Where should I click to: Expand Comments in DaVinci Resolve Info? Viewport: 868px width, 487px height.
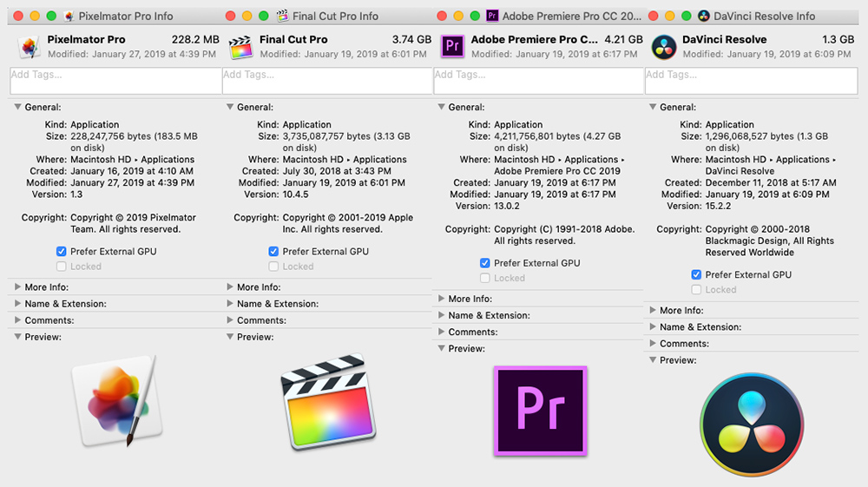[653, 343]
